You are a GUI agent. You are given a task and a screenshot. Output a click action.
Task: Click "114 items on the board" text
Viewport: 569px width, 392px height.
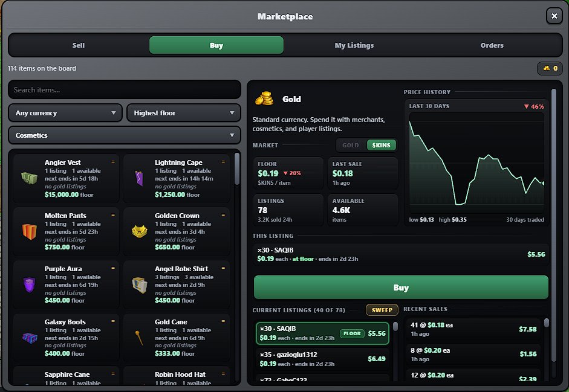pyautogui.click(x=42, y=68)
